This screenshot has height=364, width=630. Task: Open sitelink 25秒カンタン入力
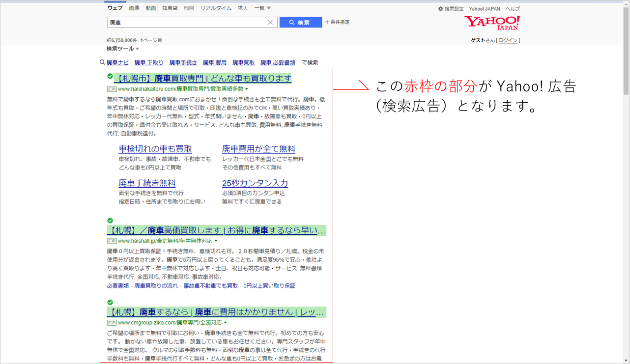click(x=255, y=183)
